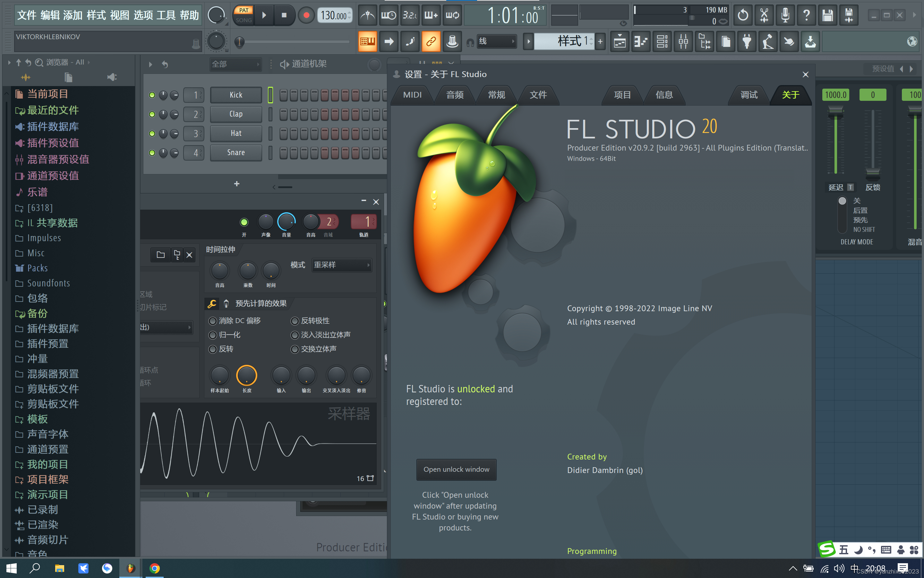This screenshot has height=578, width=924.
Task: Switch to the 调试 settings tab
Action: click(x=749, y=95)
